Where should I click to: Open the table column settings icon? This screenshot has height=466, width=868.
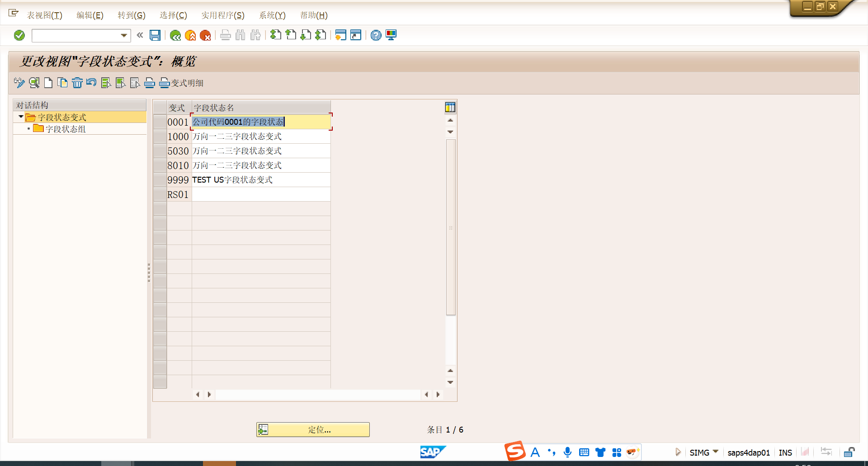[x=450, y=107]
